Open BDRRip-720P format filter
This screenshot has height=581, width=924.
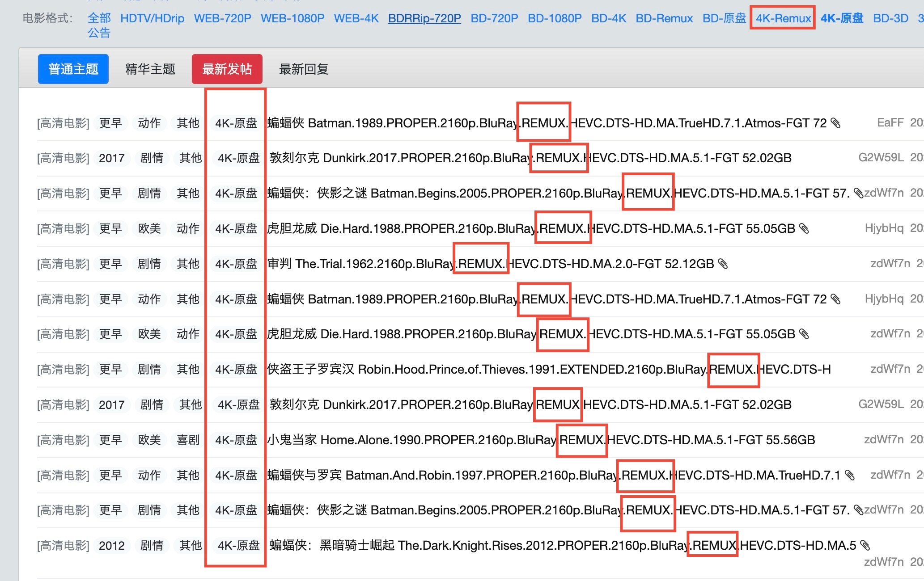tap(424, 18)
